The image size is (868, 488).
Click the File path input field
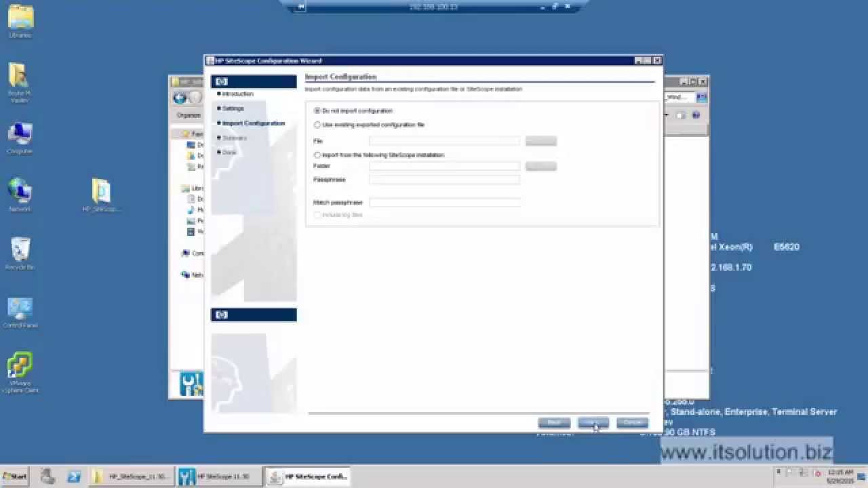[x=444, y=141]
